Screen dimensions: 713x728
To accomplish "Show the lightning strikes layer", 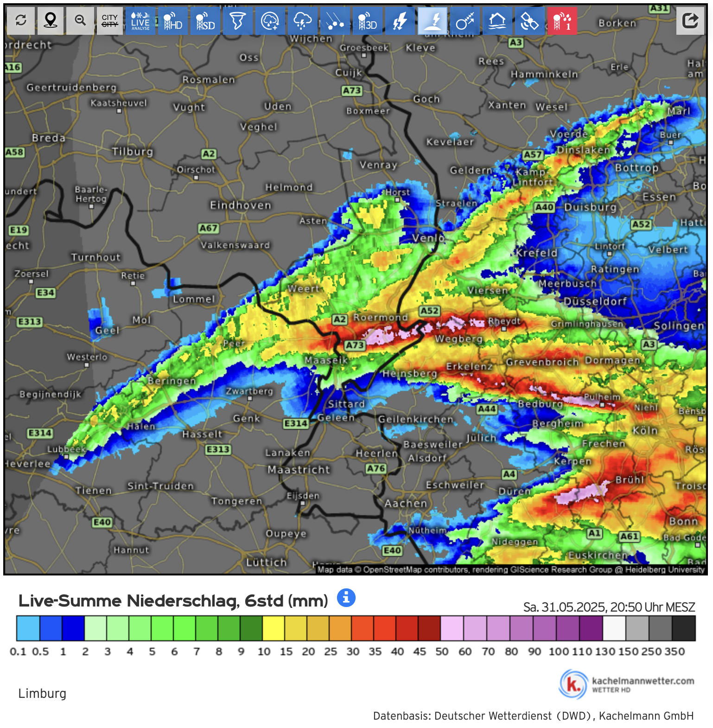I will [x=400, y=20].
